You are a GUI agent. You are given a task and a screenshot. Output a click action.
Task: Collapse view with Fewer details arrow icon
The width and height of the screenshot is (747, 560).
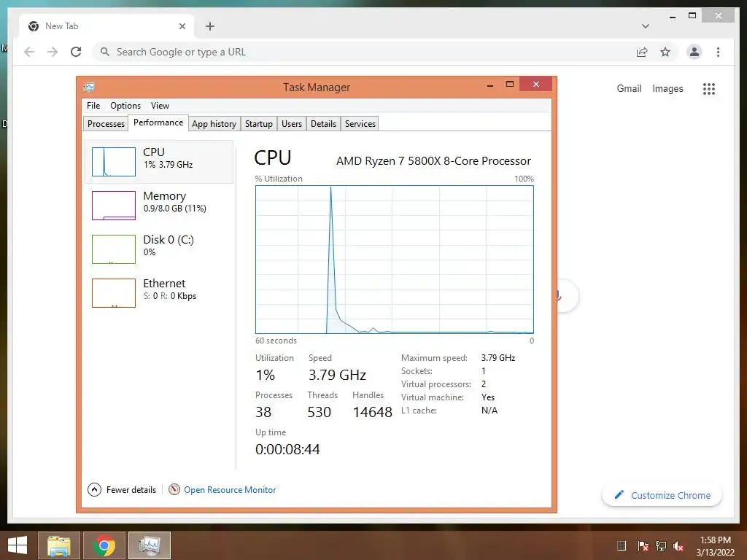(94, 489)
